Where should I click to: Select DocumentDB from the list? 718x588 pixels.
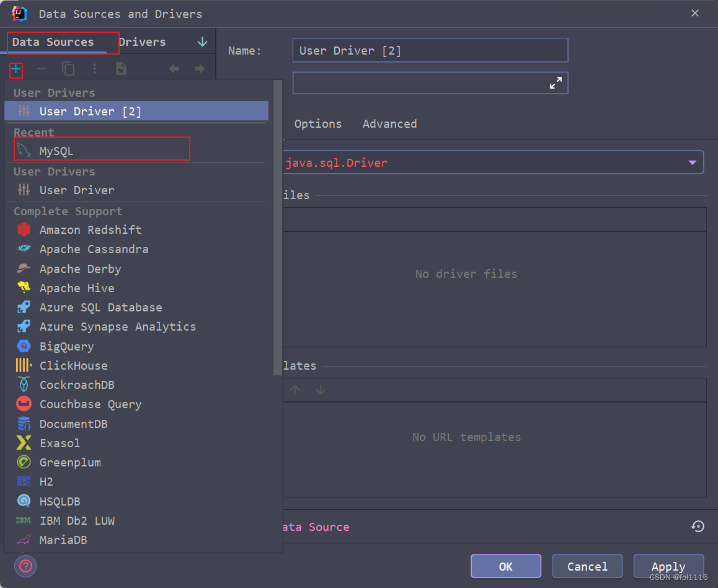(136, 424)
